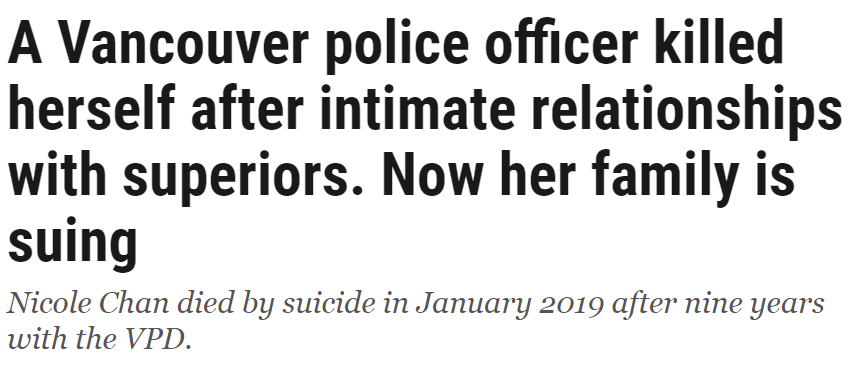This screenshot has width=866, height=365.
Task: Click the word "Vancouver" in the headline
Action: point(183,44)
